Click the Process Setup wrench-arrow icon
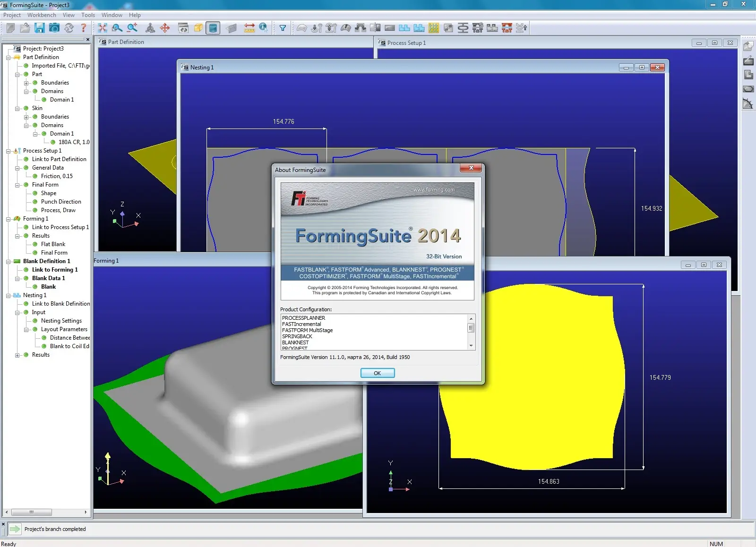This screenshot has height=547, width=756. point(316,28)
